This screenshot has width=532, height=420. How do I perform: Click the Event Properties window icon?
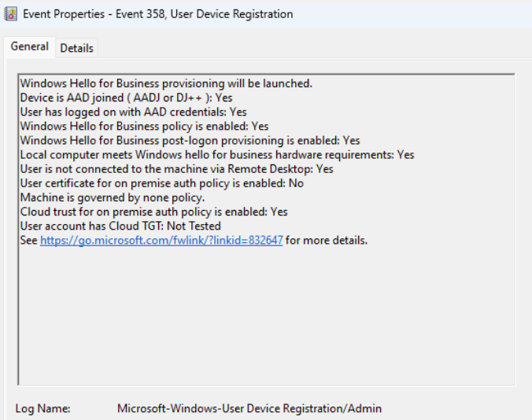coord(11,14)
